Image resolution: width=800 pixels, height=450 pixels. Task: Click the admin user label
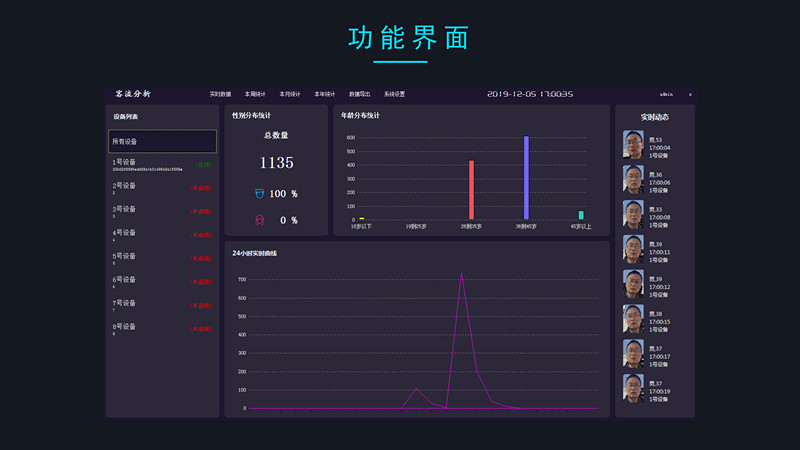point(666,94)
